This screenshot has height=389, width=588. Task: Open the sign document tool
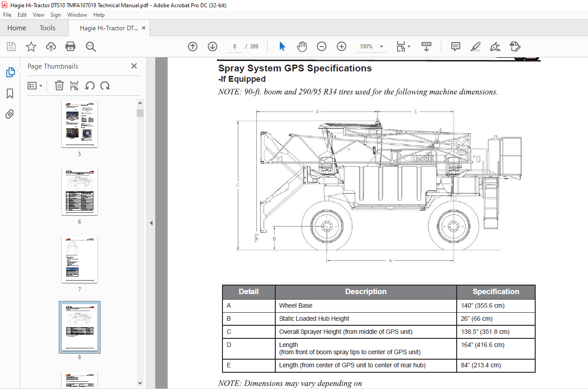coord(495,47)
